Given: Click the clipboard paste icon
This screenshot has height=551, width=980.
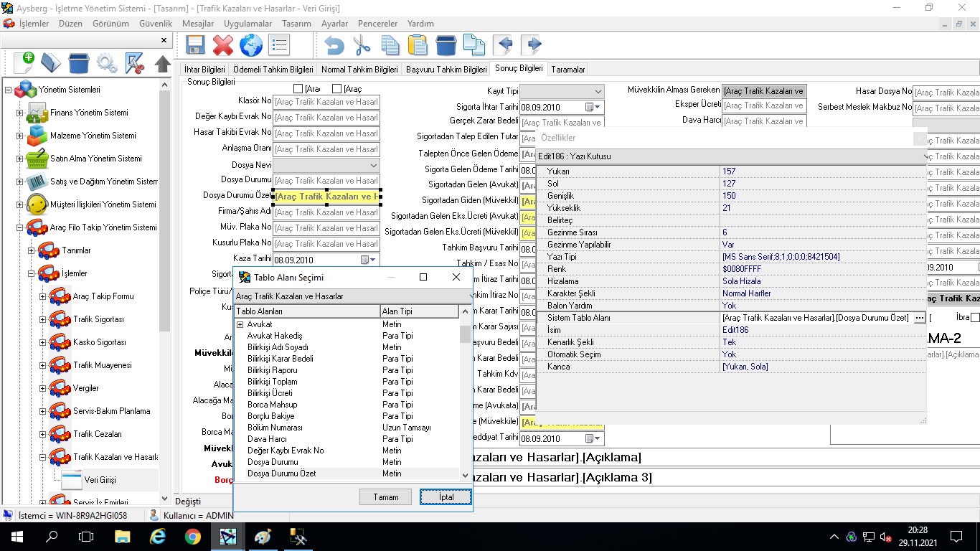Looking at the screenshot, I should coord(418,45).
